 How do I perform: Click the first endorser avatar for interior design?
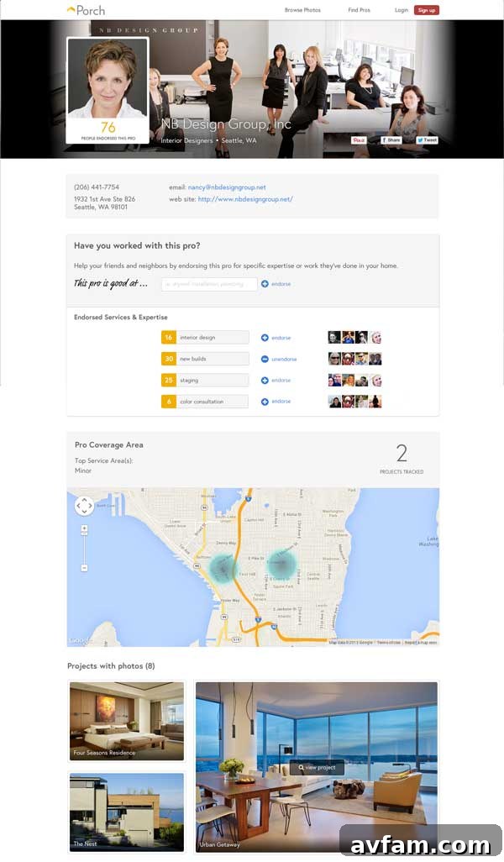tap(334, 338)
